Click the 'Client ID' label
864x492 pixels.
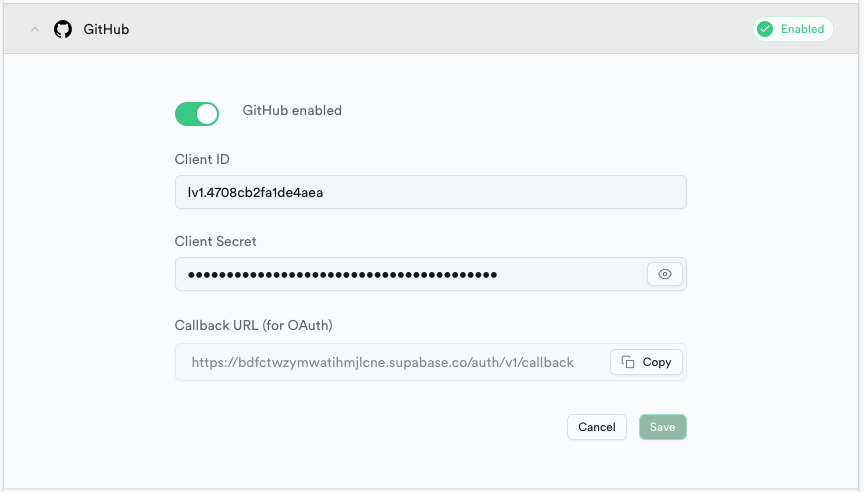202,159
